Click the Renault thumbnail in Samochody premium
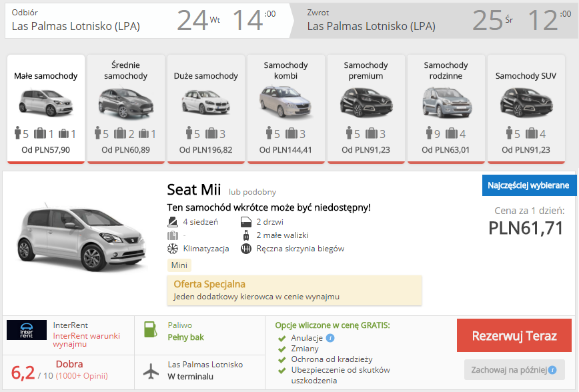The image size is (579, 392). (x=366, y=102)
